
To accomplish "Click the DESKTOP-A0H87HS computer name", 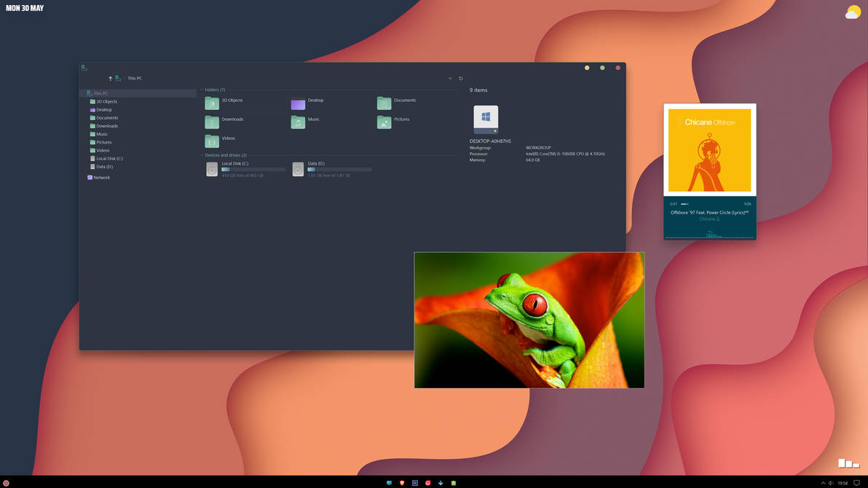I will (490, 141).
